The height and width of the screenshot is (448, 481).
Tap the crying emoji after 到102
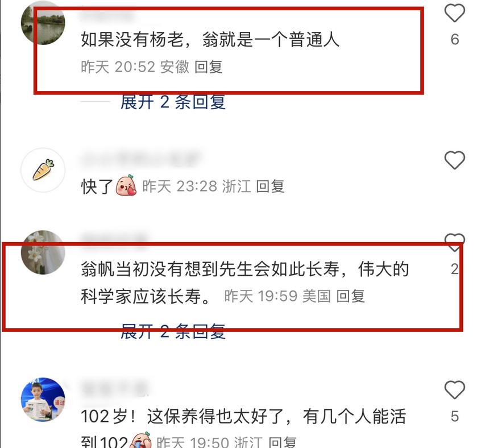[140, 441]
